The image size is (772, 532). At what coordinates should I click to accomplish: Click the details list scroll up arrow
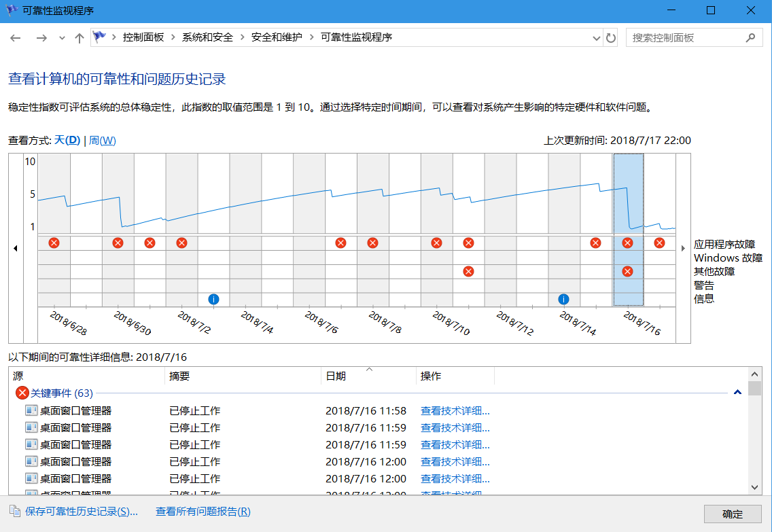tap(754, 374)
